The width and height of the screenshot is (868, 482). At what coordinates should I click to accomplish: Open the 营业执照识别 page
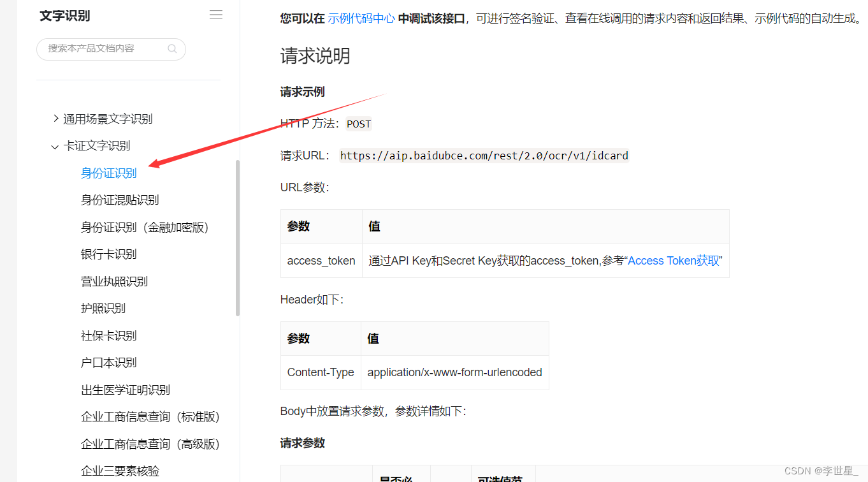(x=114, y=281)
